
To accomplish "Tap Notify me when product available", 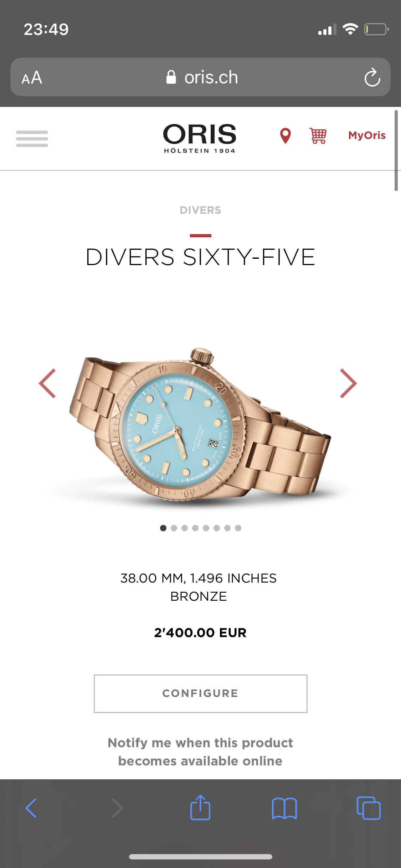I will [x=200, y=752].
